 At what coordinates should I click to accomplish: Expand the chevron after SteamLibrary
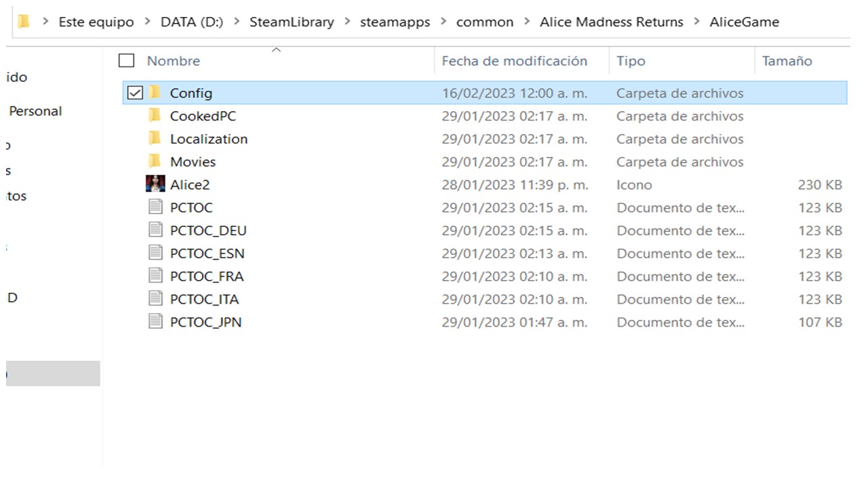tap(347, 22)
